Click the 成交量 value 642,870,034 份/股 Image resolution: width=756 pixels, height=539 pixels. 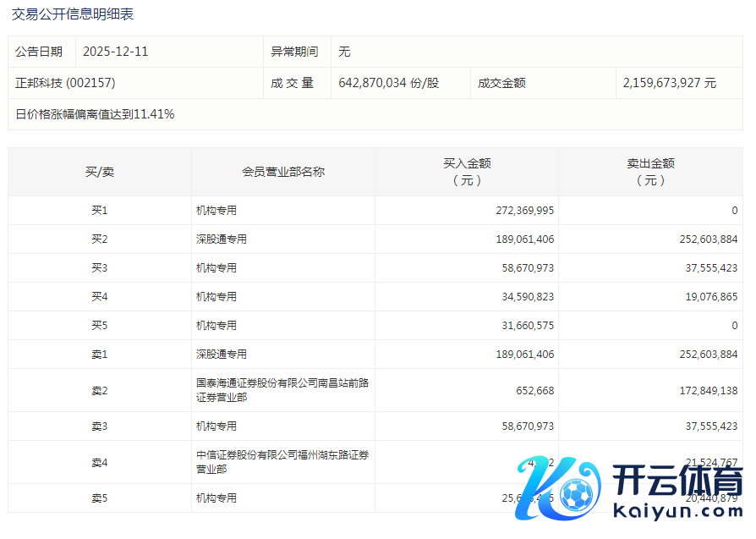(x=388, y=83)
